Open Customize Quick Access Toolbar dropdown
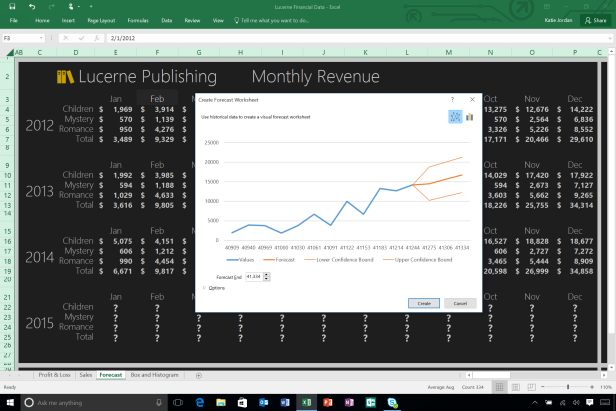The height and width of the screenshot is (411, 616). click(91, 7)
